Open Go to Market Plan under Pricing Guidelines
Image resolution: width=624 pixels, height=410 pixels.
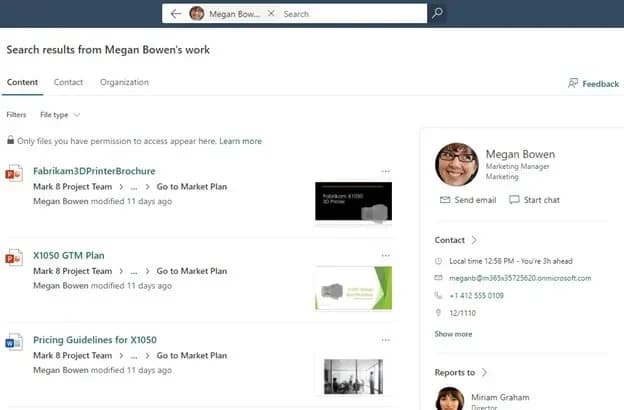click(192, 355)
